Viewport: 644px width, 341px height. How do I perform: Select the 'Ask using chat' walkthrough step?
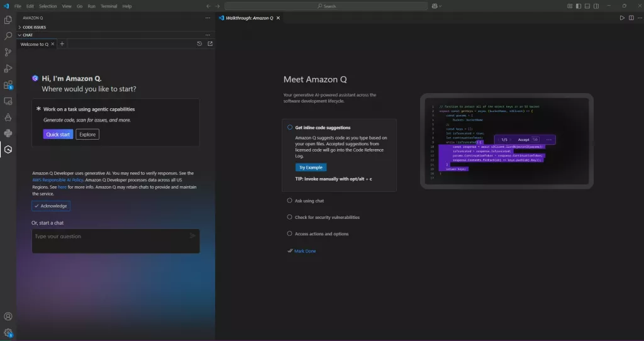[x=309, y=201]
